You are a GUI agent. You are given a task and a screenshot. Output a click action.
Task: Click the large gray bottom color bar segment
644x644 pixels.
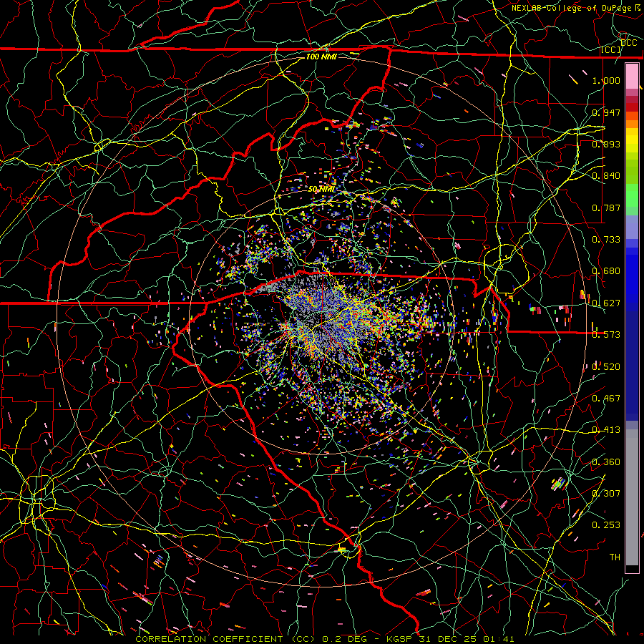coord(632,497)
